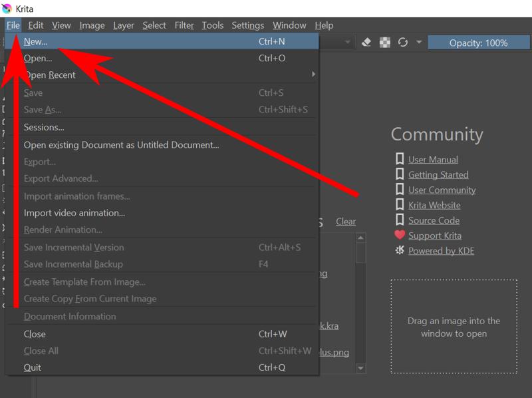Click the bookmark icon beside Source Code

click(x=400, y=220)
